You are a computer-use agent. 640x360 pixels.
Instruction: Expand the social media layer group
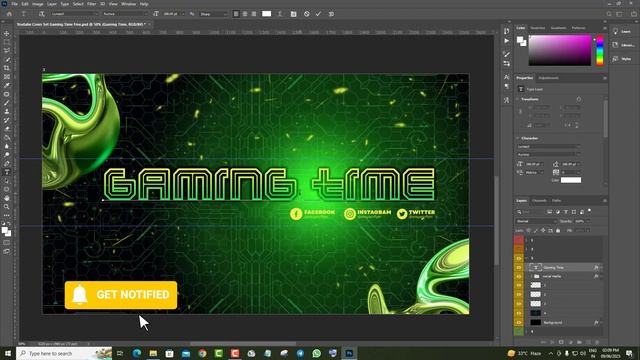click(531, 276)
